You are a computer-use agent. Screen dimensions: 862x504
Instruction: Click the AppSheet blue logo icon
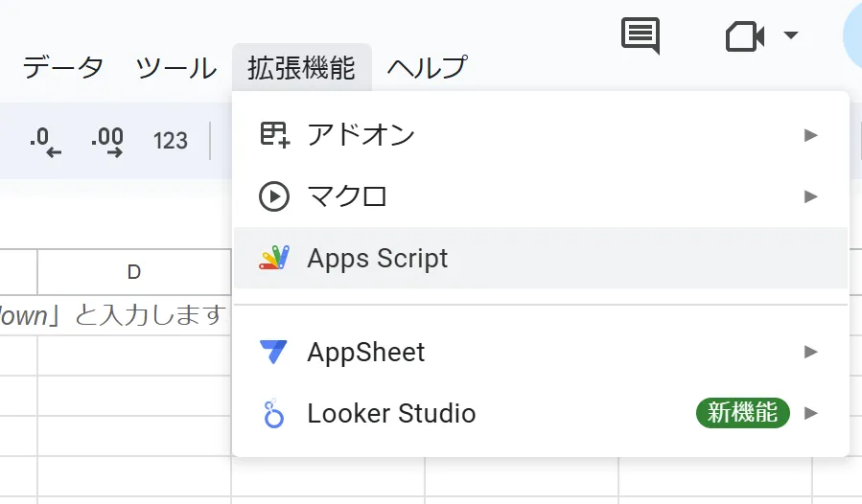273,353
